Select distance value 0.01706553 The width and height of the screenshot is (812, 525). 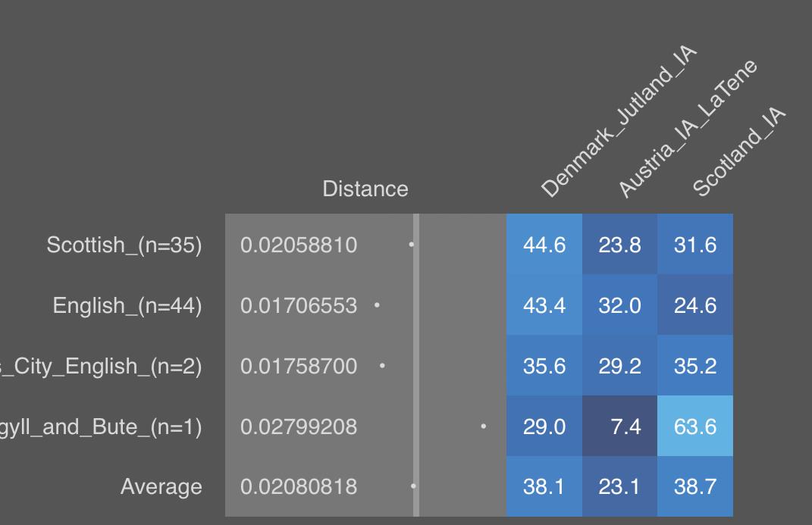tap(299, 305)
